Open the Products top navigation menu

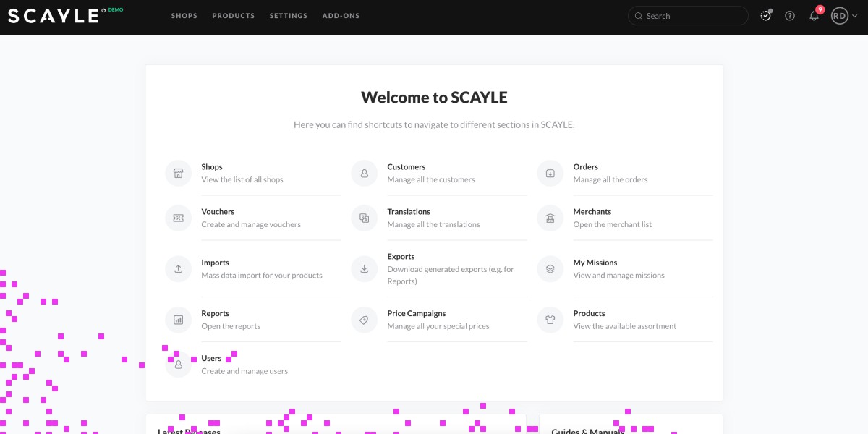coord(234,16)
